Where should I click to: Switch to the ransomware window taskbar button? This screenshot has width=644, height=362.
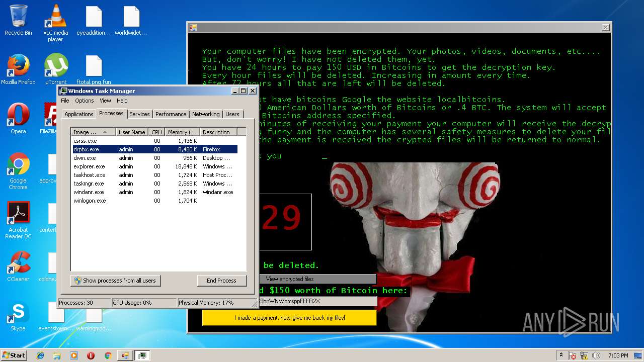[124, 355]
